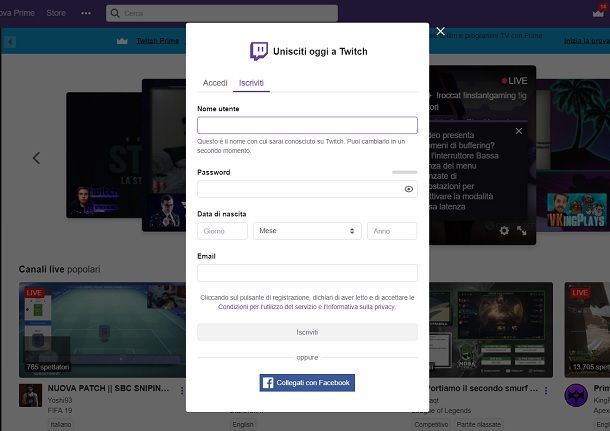
Task: Go to previous carousel slide arrow
Action: (x=37, y=158)
